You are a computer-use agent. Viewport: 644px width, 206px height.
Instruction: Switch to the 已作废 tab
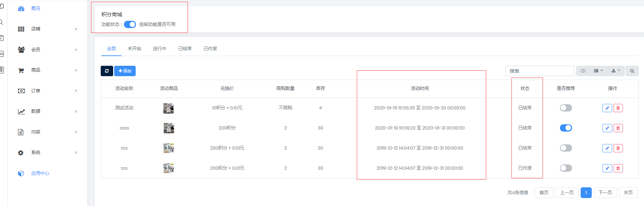point(210,48)
